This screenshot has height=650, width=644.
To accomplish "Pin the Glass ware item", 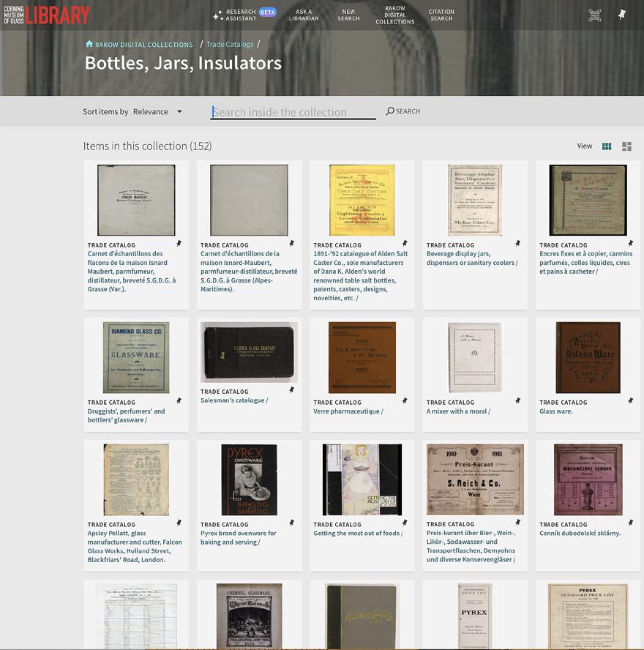I will click(630, 401).
